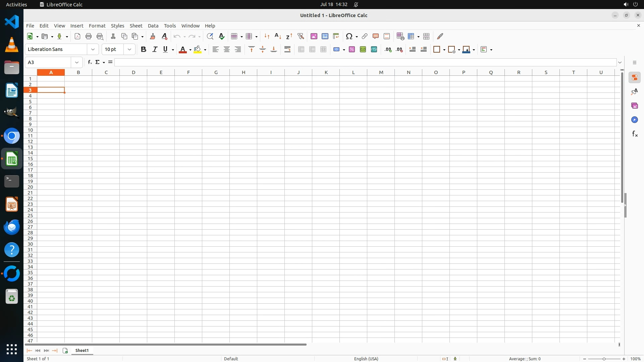
Task: Click Format as Percent icon
Action: tap(352, 49)
